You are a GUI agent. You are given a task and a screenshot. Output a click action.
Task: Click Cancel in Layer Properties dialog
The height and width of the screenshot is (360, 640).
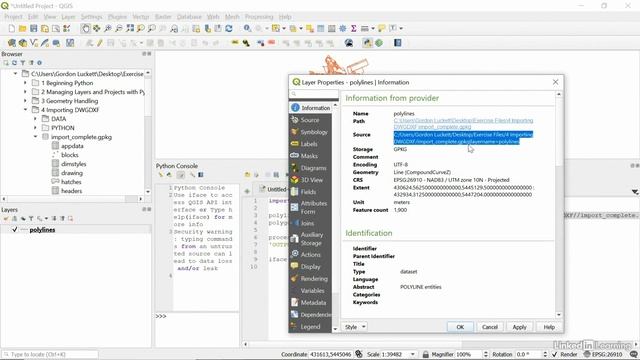pos(490,327)
